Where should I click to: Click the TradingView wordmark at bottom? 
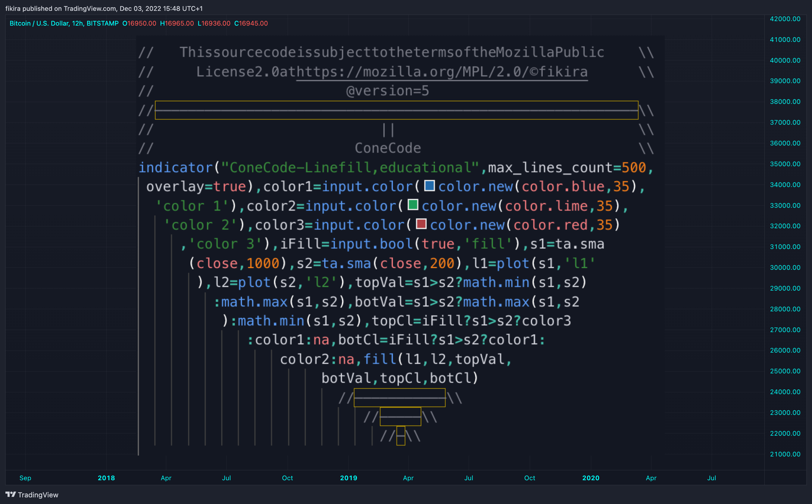pyautogui.click(x=38, y=495)
